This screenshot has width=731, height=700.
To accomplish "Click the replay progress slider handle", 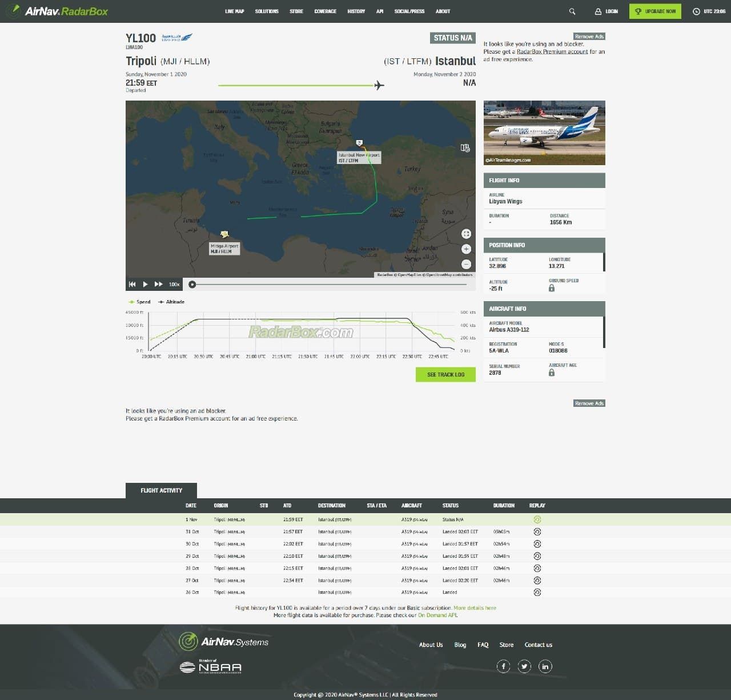I will click(x=192, y=284).
